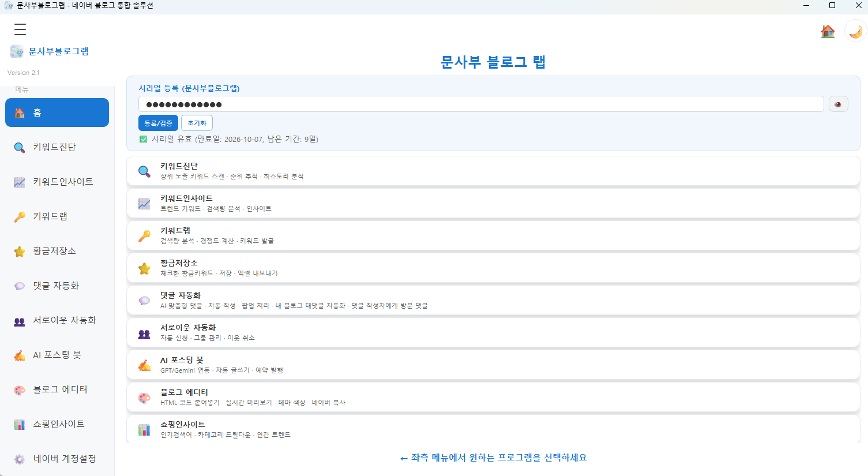Click magnifier icon on 키워드진단 card

point(144,171)
